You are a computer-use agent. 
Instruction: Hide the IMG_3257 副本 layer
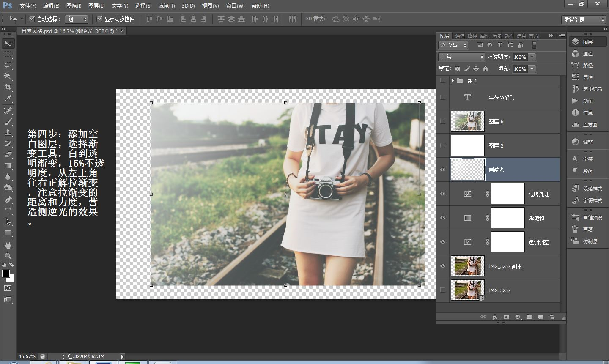tap(443, 266)
